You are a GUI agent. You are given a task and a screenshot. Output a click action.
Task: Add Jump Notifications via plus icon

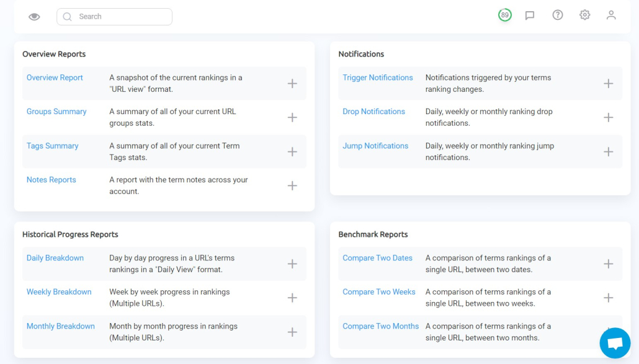point(609,152)
